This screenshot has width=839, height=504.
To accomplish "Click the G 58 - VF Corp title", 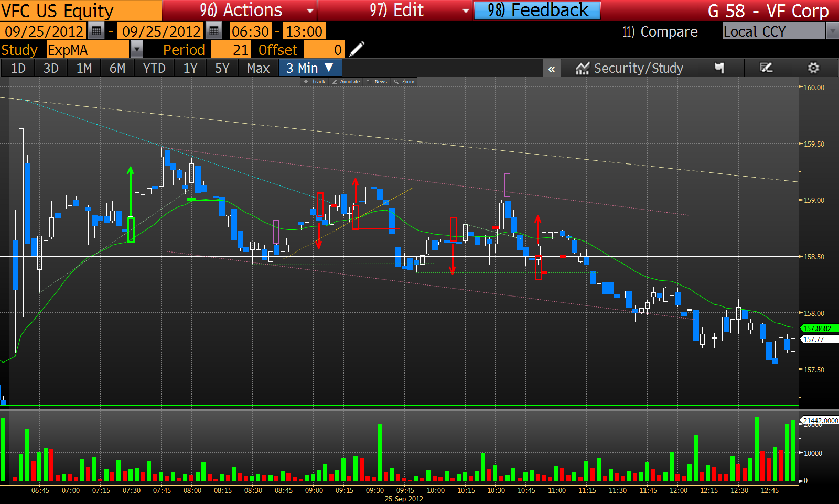I will 768,10.
